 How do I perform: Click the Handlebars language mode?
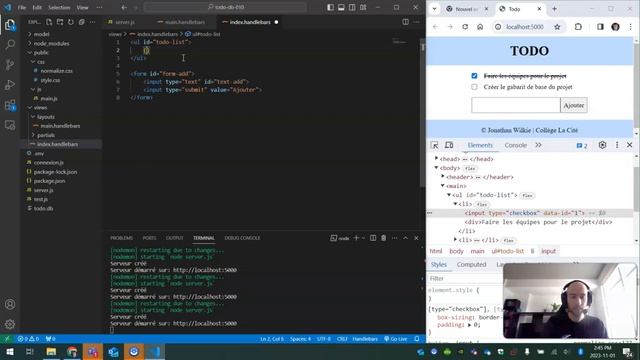coord(365,339)
